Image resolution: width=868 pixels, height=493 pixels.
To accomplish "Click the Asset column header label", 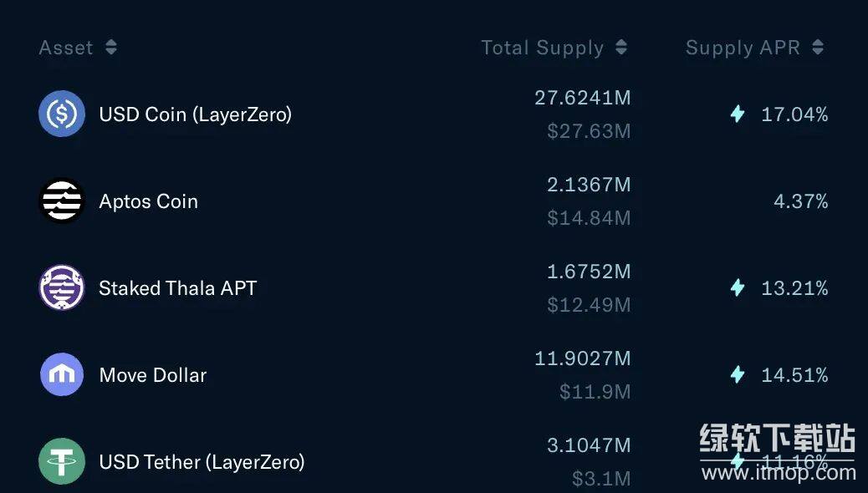I will (x=66, y=48).
